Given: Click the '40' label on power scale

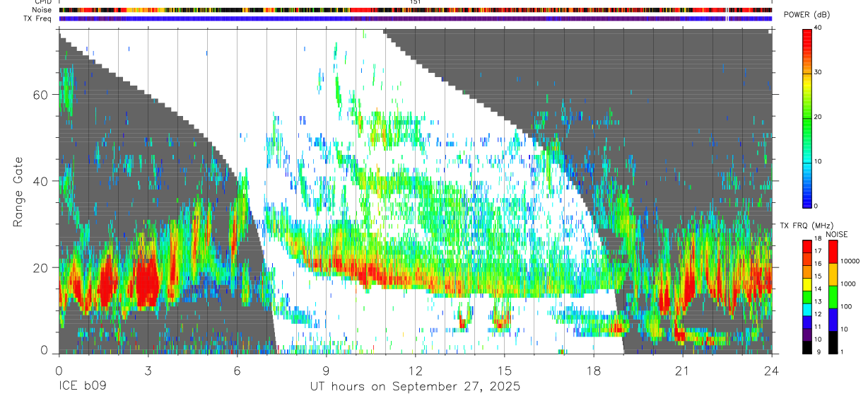Looking at the screenshot, I should click(818, 28).
